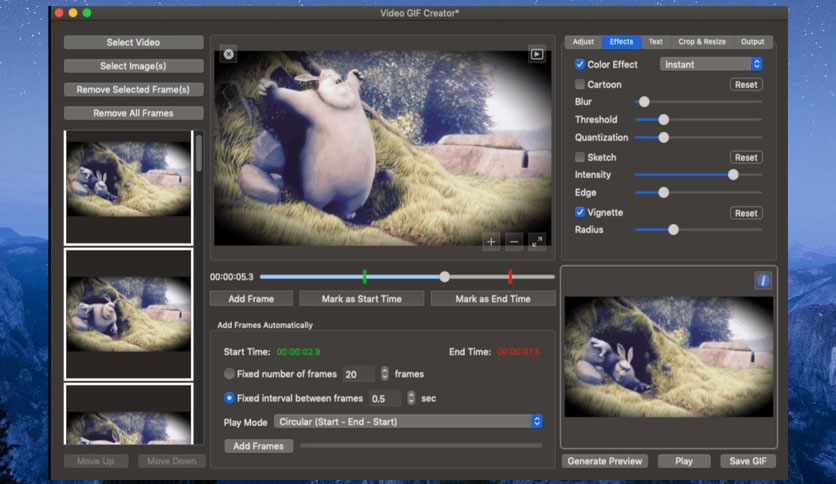Select the first frame thumbnail
The width and height of the screenshot is (836, 484).
[128, 188]
